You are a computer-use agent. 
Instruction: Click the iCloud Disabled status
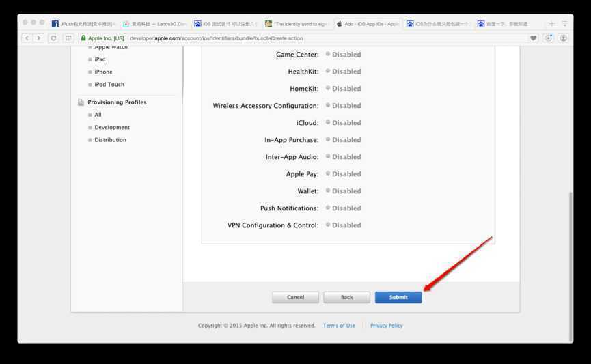point(344,123)
